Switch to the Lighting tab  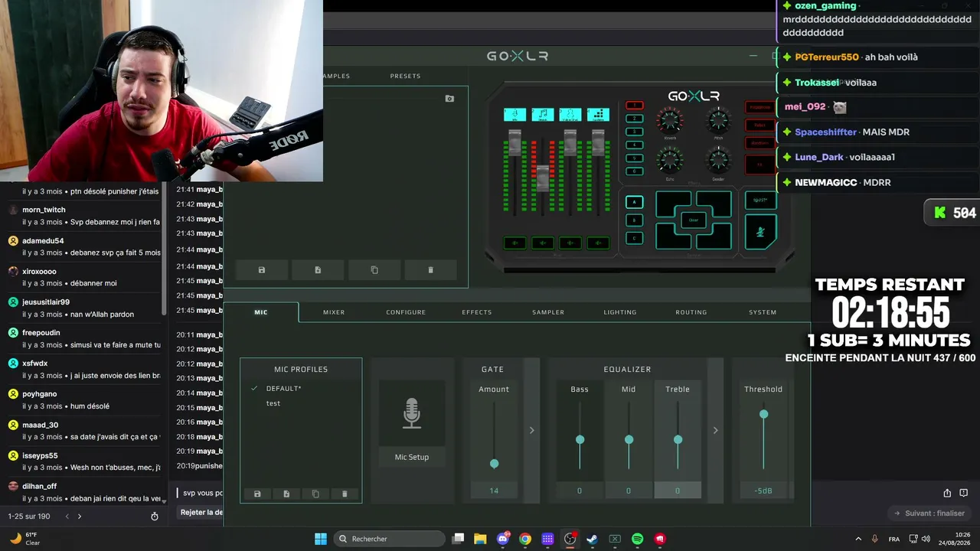[x=620, y=312]
